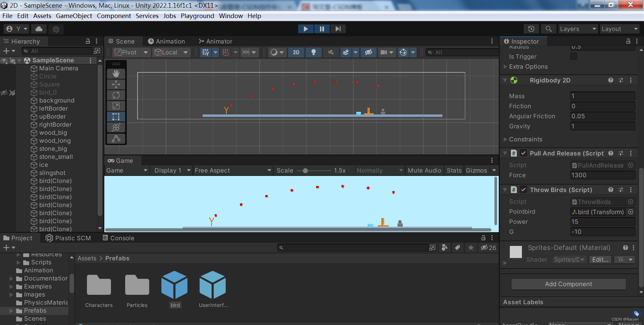Click Gizmos button in Game view

click(476, 170)
